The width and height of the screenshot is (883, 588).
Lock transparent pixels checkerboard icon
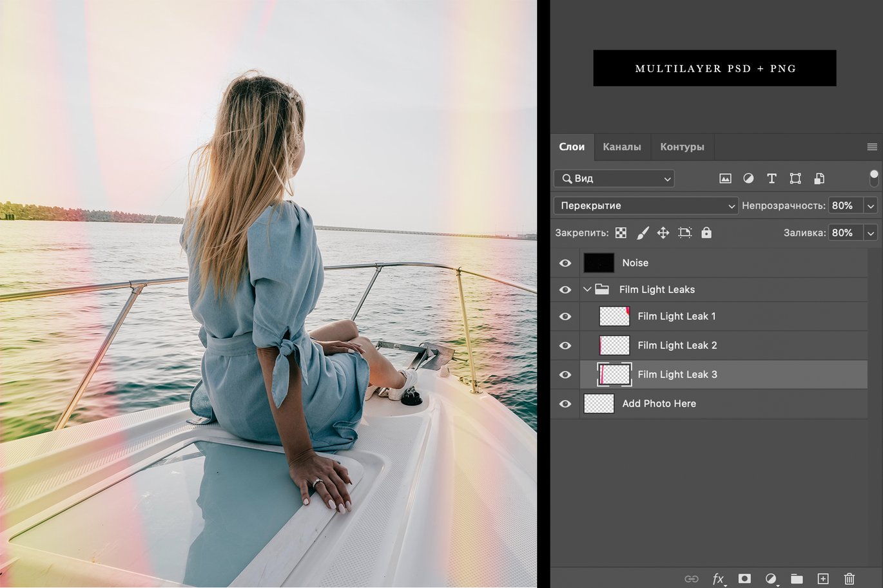pyautogui.click(x=621, y=232)
